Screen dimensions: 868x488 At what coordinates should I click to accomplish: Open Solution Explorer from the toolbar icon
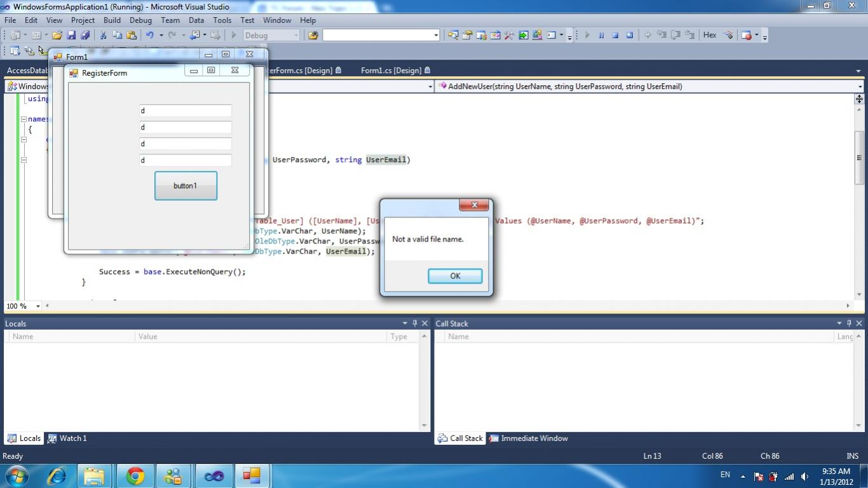click(453, 36)
